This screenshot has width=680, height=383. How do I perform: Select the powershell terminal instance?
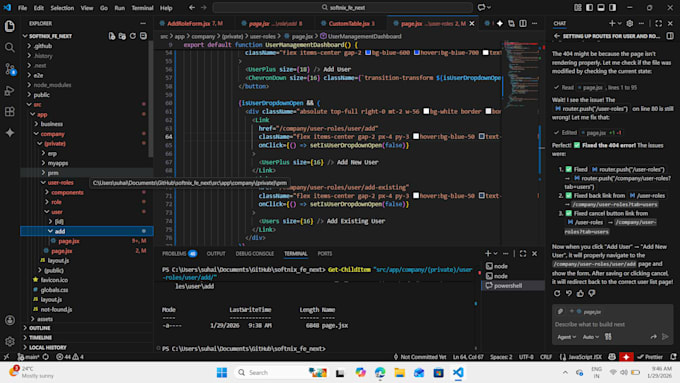click(x=513, y=285)
